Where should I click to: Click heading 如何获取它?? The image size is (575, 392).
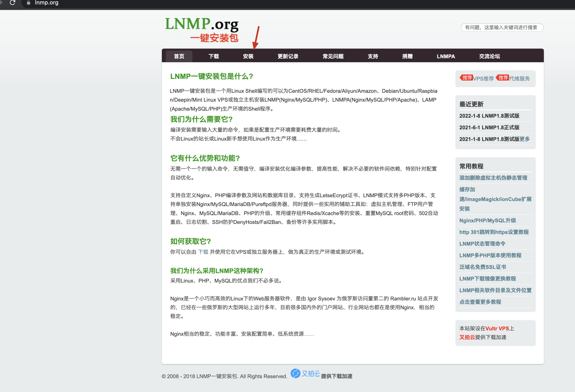click(x=191, y=241)
